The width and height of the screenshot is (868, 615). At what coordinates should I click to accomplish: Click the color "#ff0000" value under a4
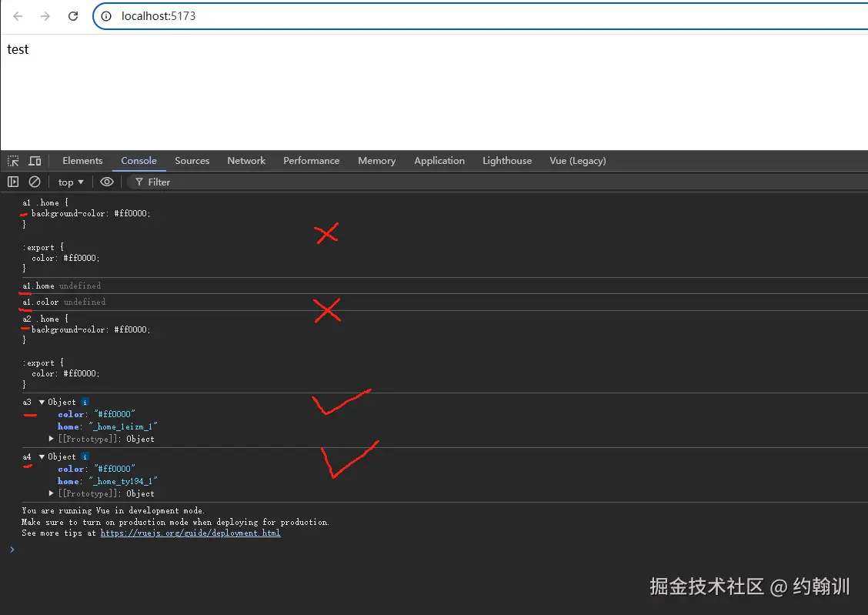(x=115, y=469)
